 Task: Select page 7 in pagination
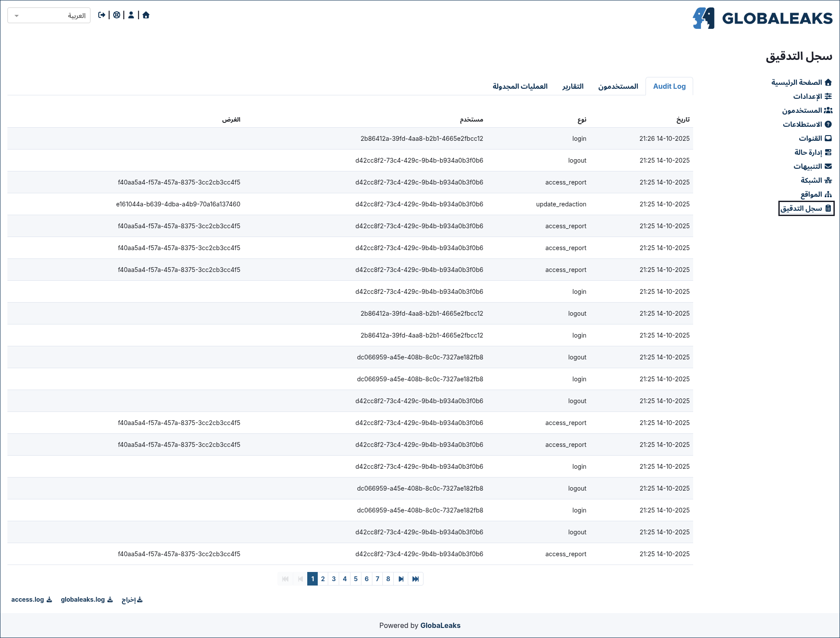click(378, 579)
